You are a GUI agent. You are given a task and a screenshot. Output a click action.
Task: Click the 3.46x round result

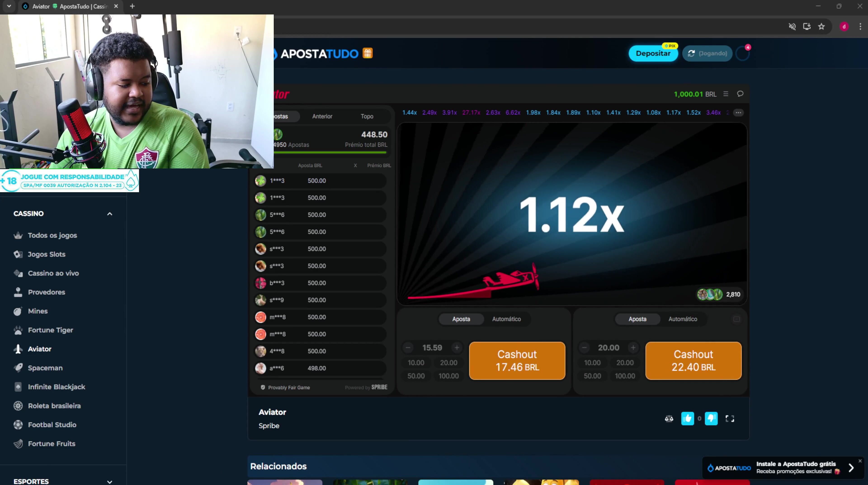click(x=713, y=113)
